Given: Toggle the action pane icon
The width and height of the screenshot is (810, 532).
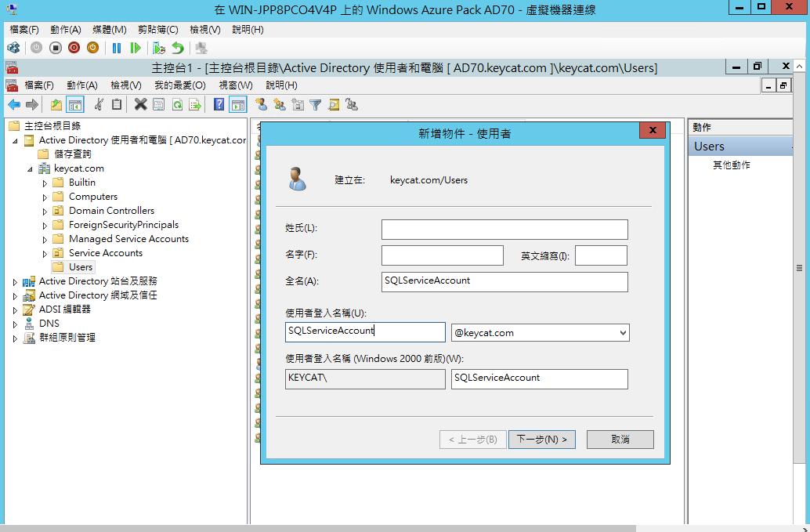Looking at the screenshot, I should (238, 105).
